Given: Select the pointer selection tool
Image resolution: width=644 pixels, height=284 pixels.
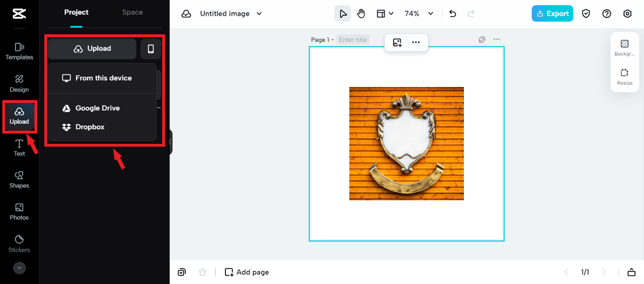Looking at the screenshot, I should click(x=343, y=14).
